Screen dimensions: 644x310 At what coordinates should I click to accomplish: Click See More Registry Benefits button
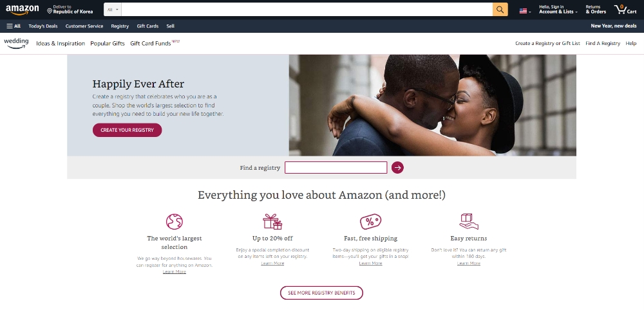pyautogui.click(x=321, y=293)
